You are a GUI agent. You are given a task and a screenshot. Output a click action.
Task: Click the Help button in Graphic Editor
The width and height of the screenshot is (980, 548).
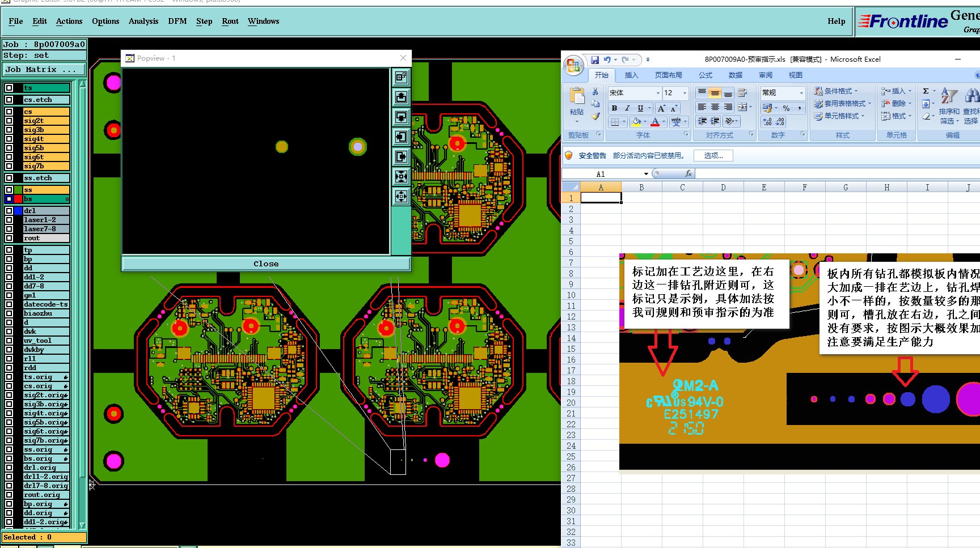tap(836, 22)
